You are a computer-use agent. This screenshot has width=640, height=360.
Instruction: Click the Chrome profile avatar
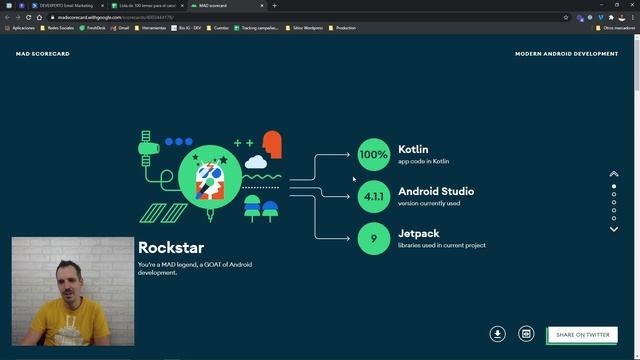tap(622, 18)
